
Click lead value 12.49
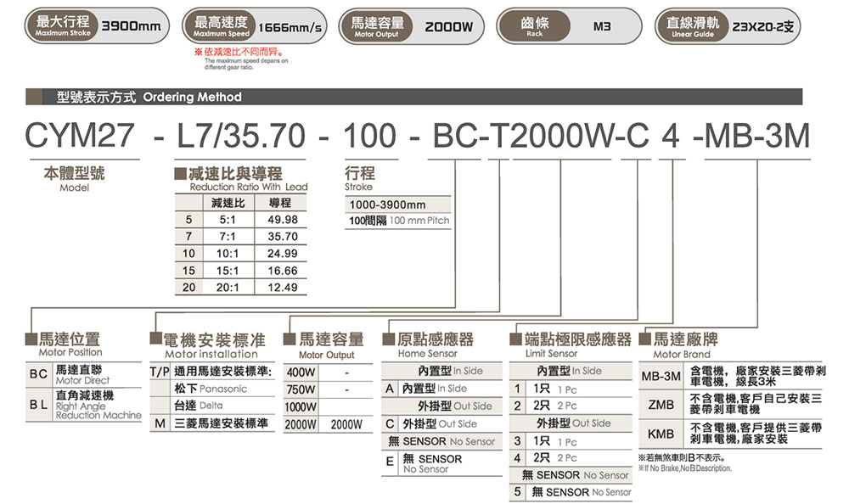coord(282,288)
